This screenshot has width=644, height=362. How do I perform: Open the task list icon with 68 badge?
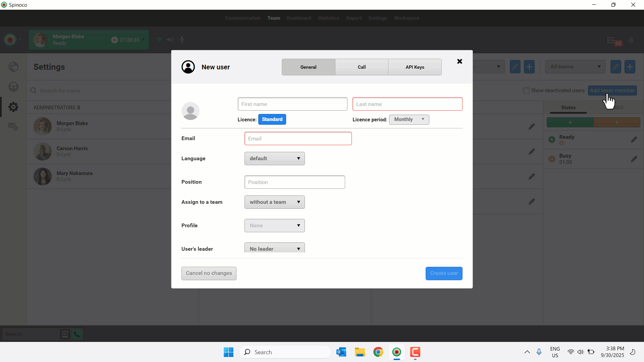[x=611, y=41]
